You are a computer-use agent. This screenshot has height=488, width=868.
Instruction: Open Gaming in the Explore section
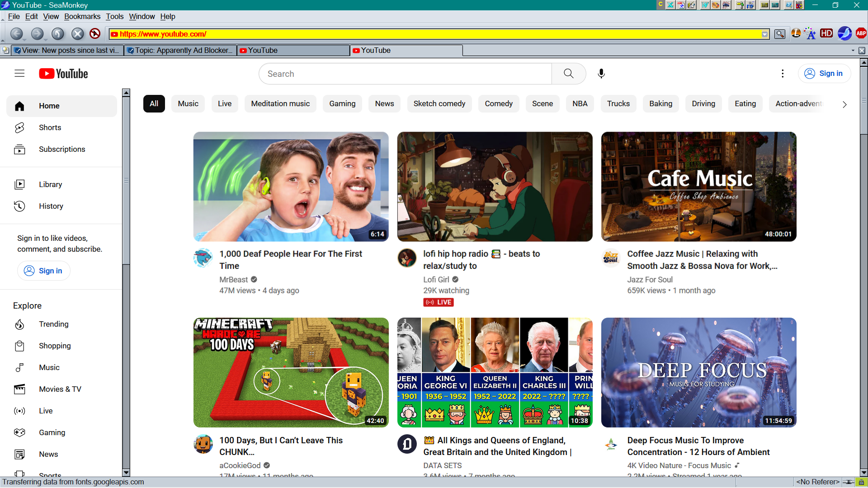tap(61, 432)
